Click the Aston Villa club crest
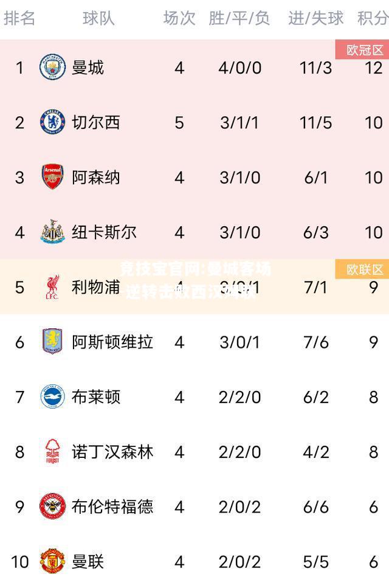This screenshot has width=389, height=588. click(52, 342)
